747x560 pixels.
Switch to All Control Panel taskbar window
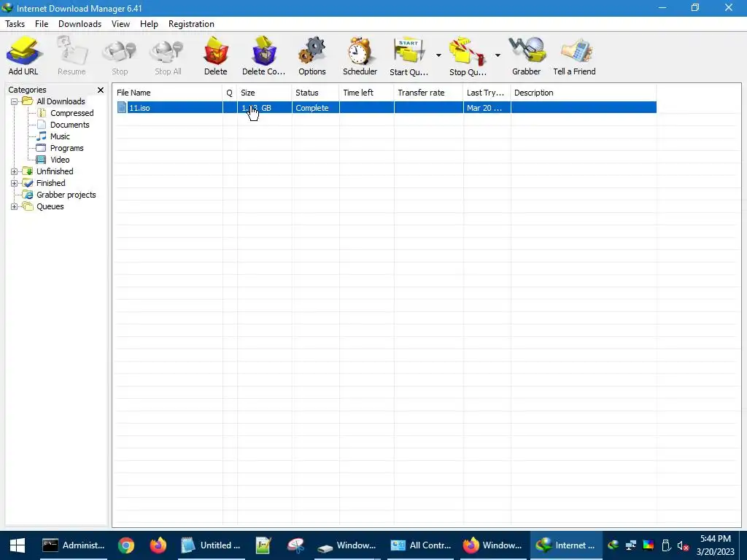(x=421, y=545)
